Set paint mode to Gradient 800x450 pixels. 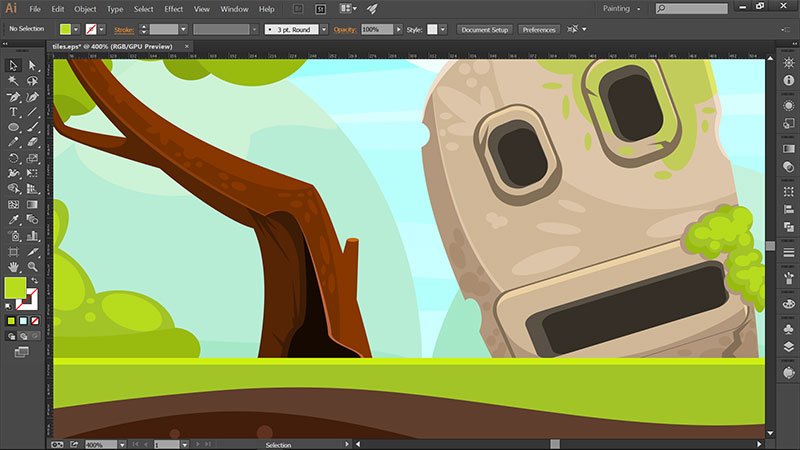pyautogui.click(x=23, y=321)
